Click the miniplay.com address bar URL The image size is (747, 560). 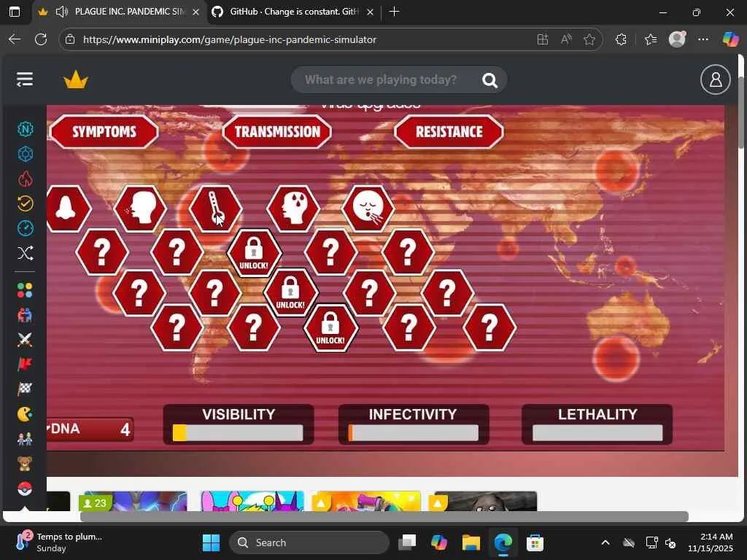[x=230, y=39]
